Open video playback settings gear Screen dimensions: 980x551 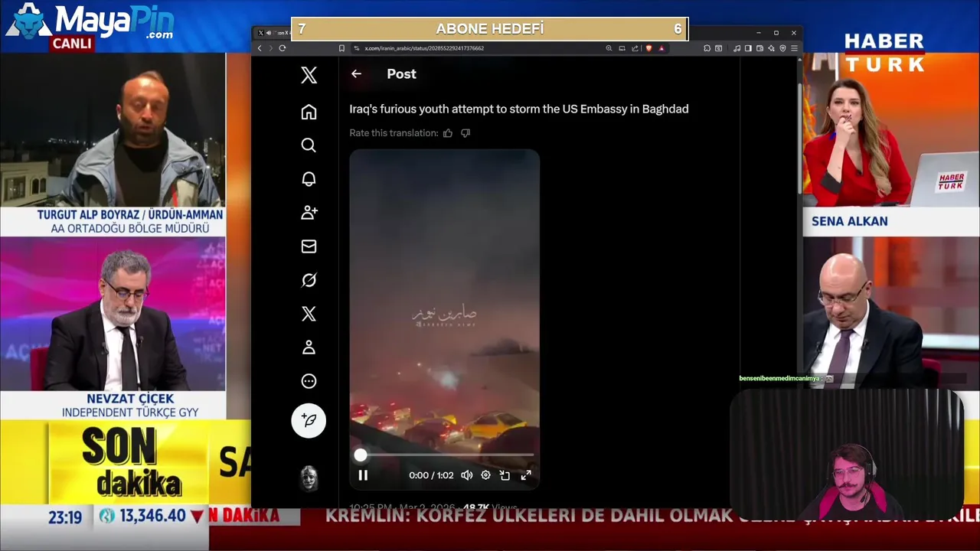[485, 475]
